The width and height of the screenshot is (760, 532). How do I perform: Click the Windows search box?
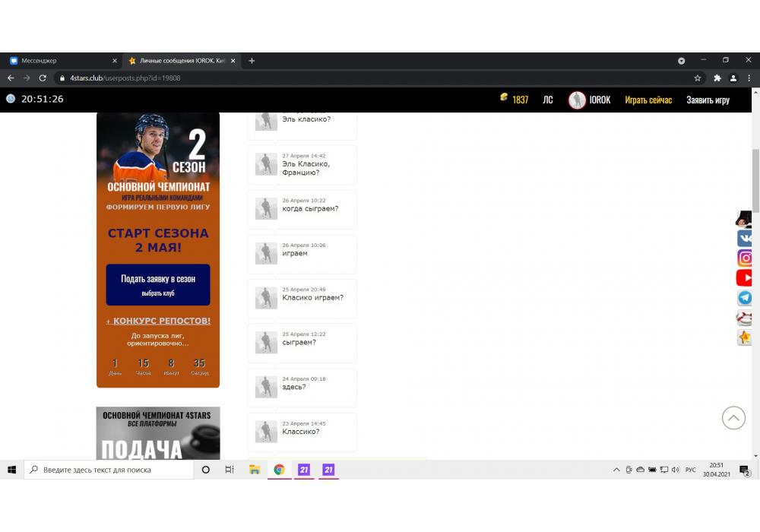click(x=109, y=470)
